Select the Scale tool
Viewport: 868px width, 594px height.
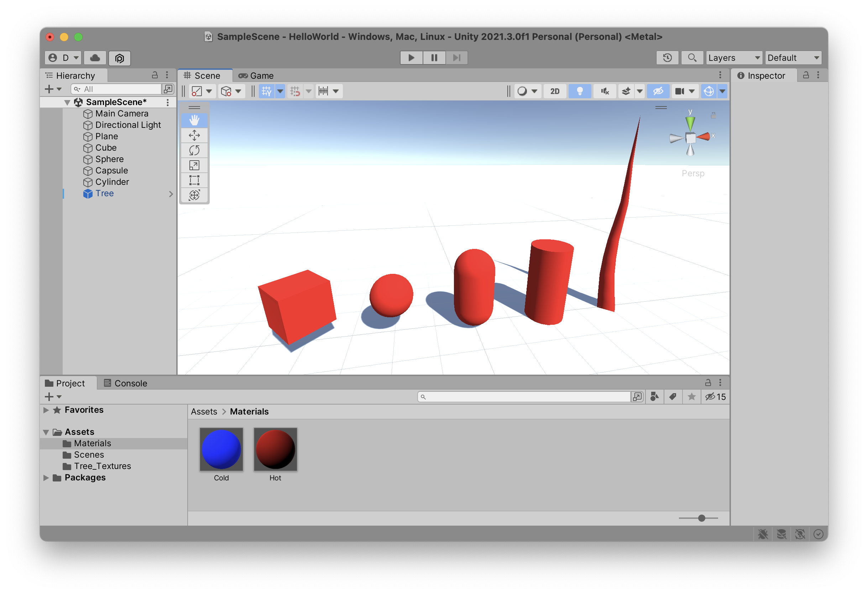tap(195, 165)
